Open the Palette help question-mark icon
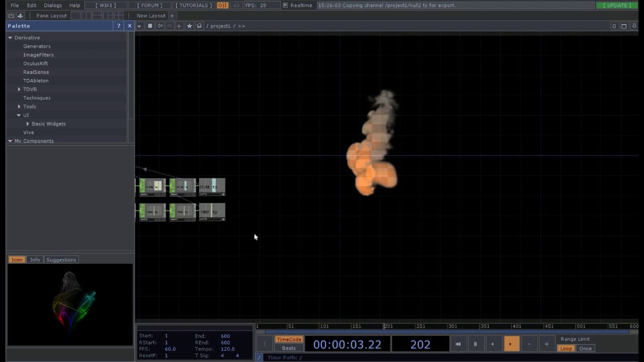The height and width of the screenshot is (362, 644). pyautogui.click(x=119, y=26)
